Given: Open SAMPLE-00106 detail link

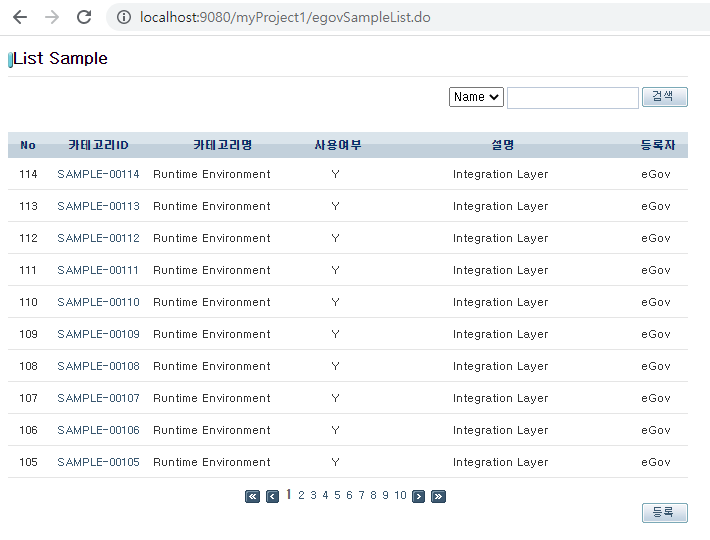Looking at the screenshot, I should [x=98, y=430].
